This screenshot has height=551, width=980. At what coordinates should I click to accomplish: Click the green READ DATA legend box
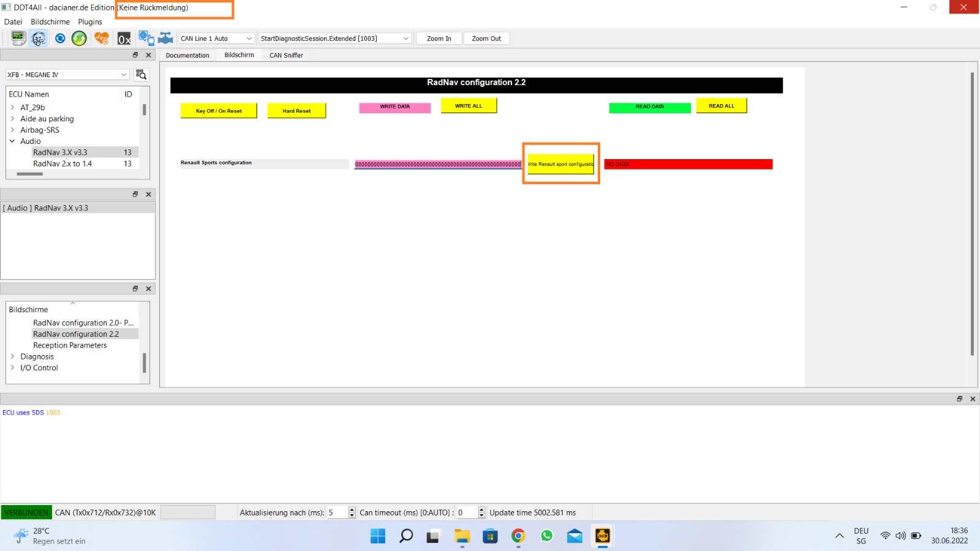pos(650,107)
